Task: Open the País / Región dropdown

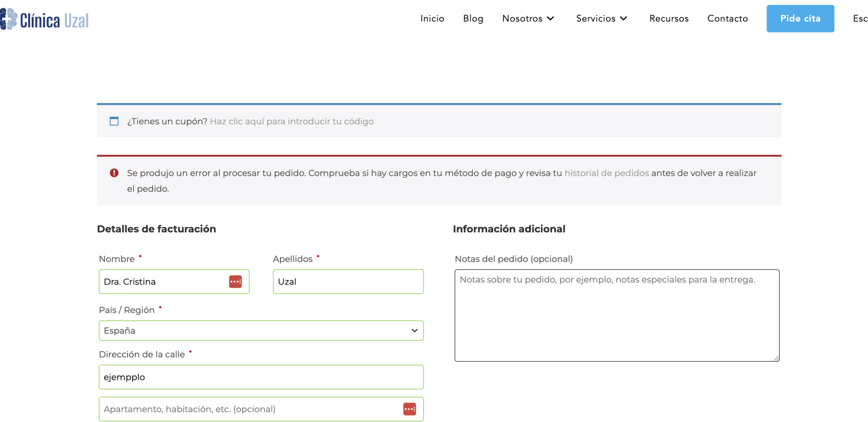Action: click(x=261, y=331)
